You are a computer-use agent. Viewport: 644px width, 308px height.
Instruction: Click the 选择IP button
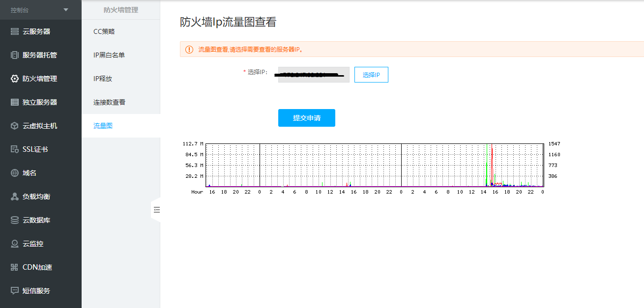click(x=371, y=75)
